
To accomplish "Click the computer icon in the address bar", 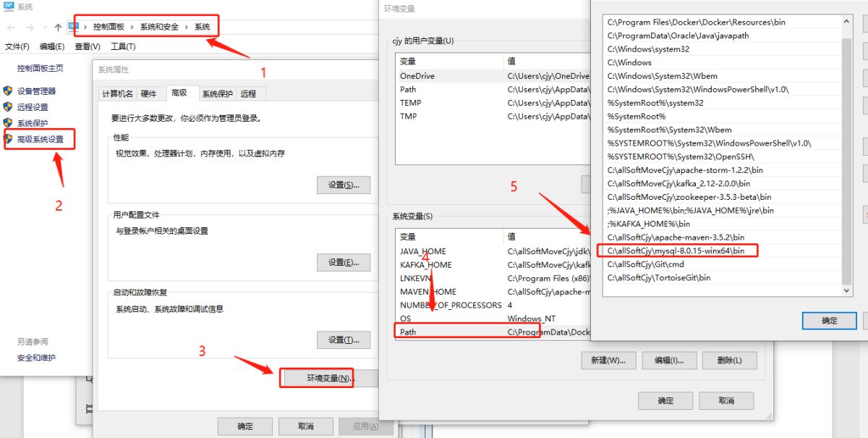I will point(74,27).
